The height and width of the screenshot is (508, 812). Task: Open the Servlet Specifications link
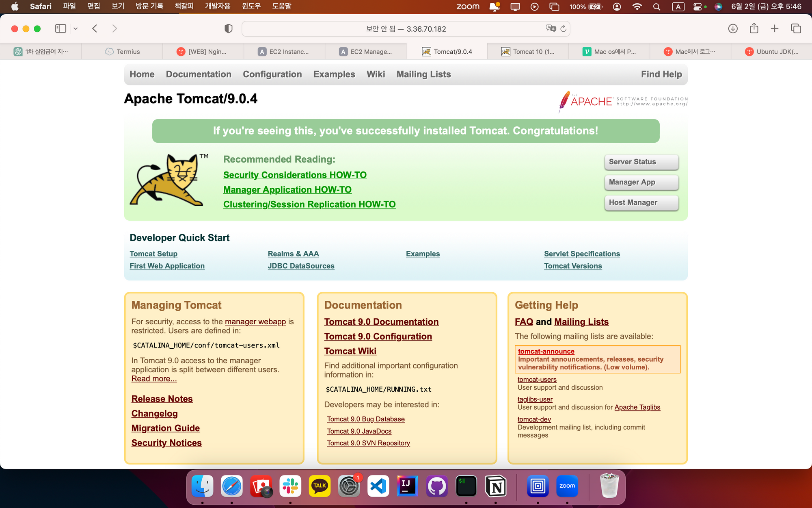[x=582, y=254]
